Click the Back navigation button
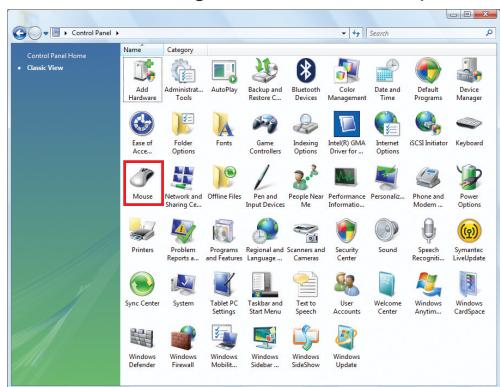This screenshot has width=500, height=387. 20,33
